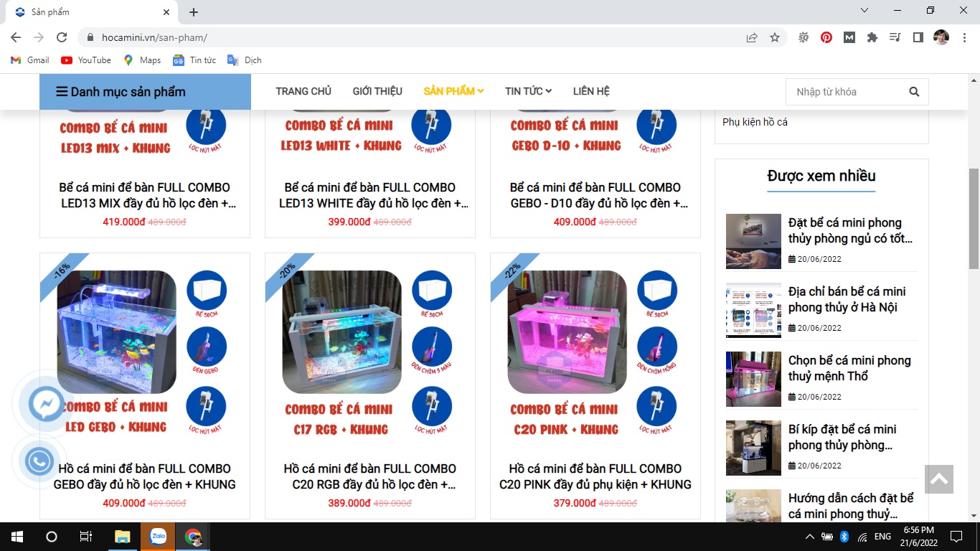The height and width of the screenshot is (551, 980).
Task: Expand the TIN TỨC menu
Action: point(528,91)
